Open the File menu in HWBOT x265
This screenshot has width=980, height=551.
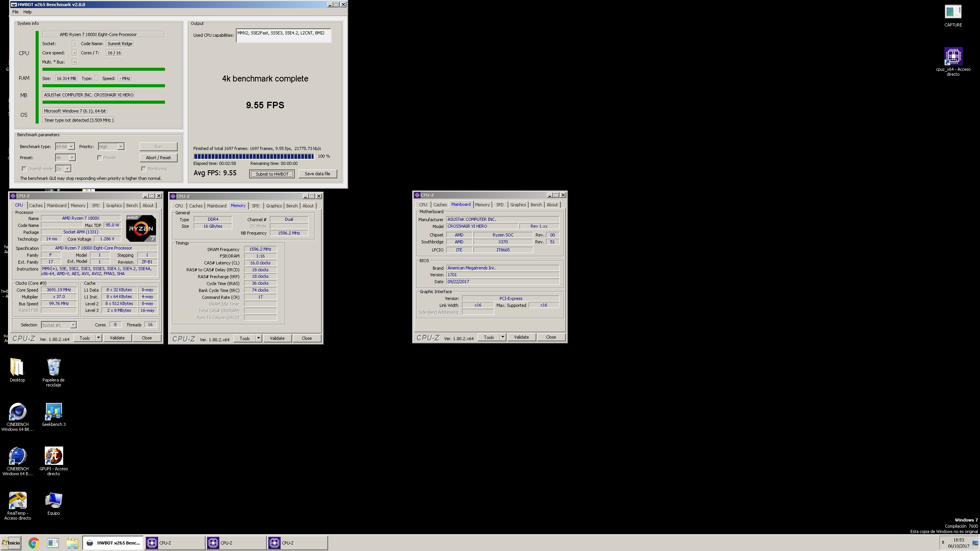click(x=15, y=12)
